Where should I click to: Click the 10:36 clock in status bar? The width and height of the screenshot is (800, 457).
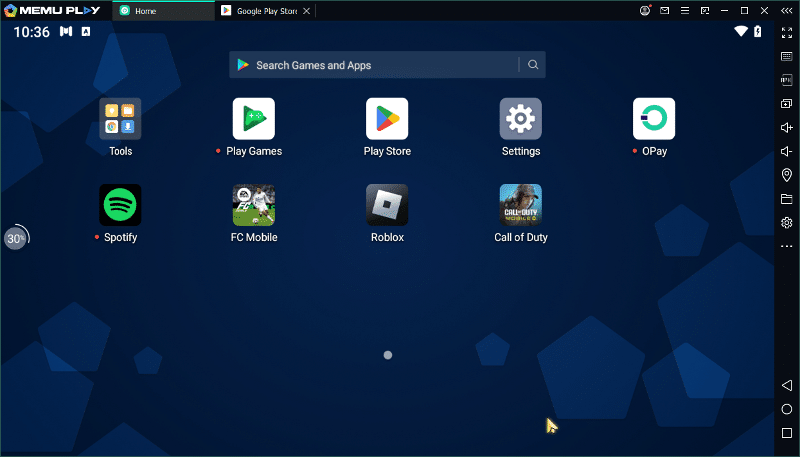(x=32, y=32)
